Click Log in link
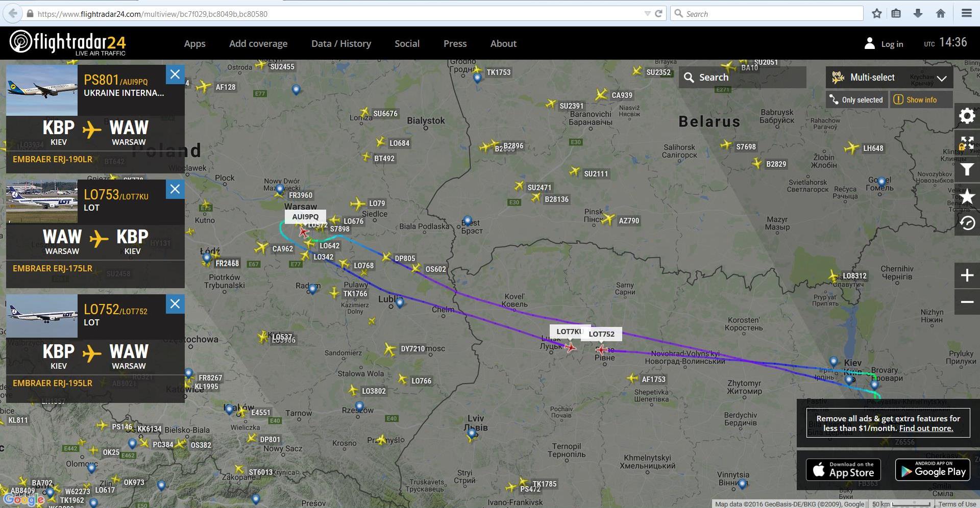The height and width of the screenshot is (508, 980). [x=892, y=44]
